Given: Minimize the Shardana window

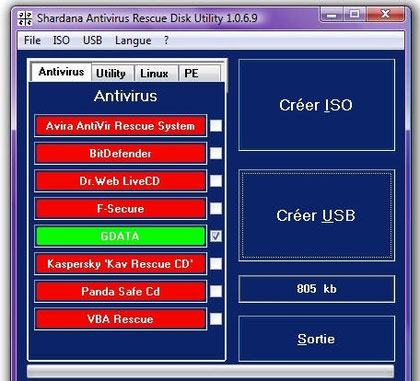Looking at the screenshot, I should [x=332, y=15].
